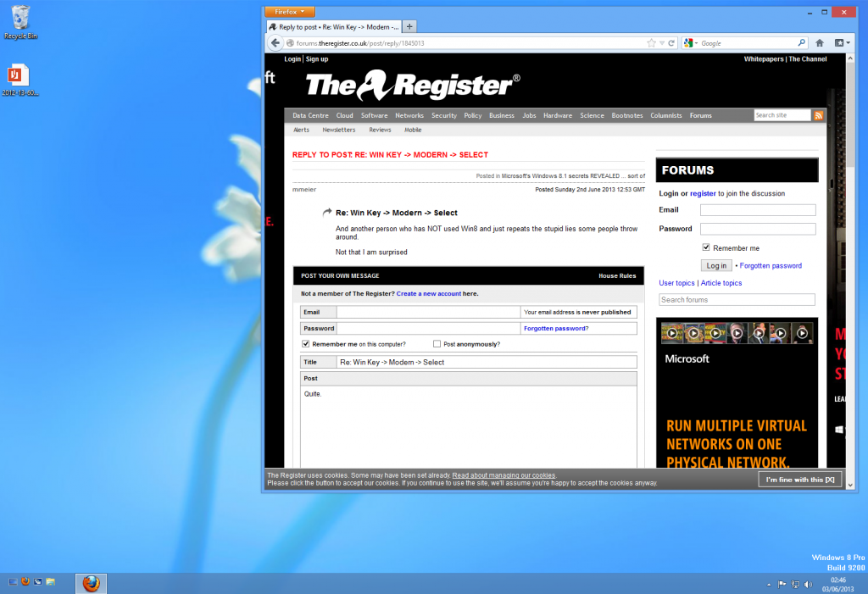Open the Hardware nav section
This screenshot has height=594, width=868.
tap(558, 115)
